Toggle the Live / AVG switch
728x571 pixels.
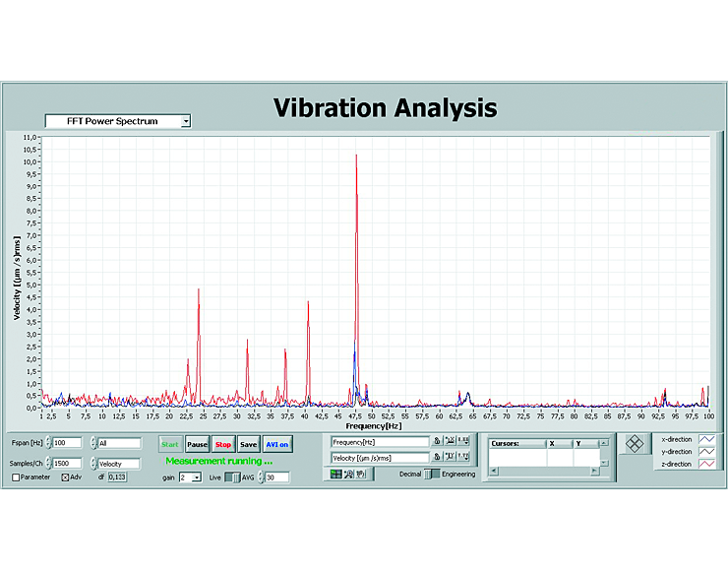click(x=232, y=477)
